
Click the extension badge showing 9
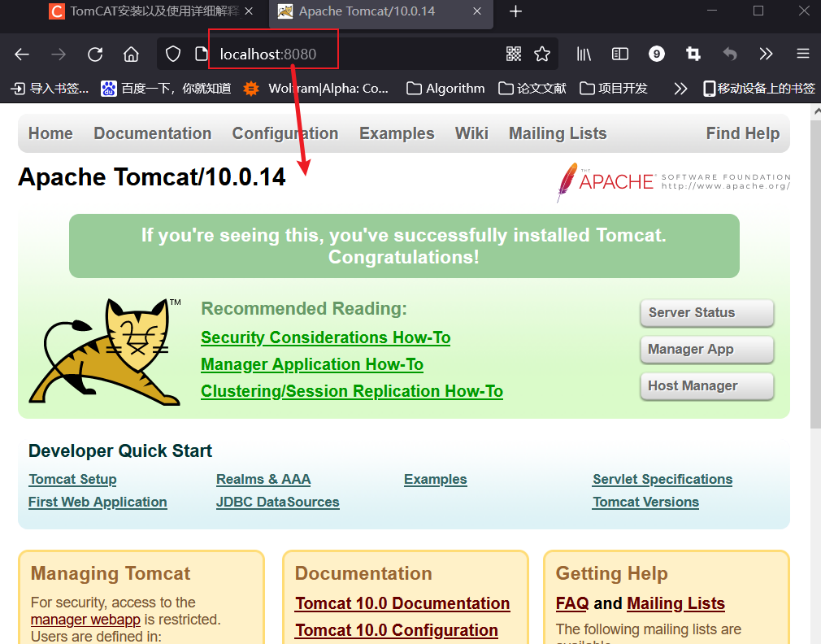657,54
